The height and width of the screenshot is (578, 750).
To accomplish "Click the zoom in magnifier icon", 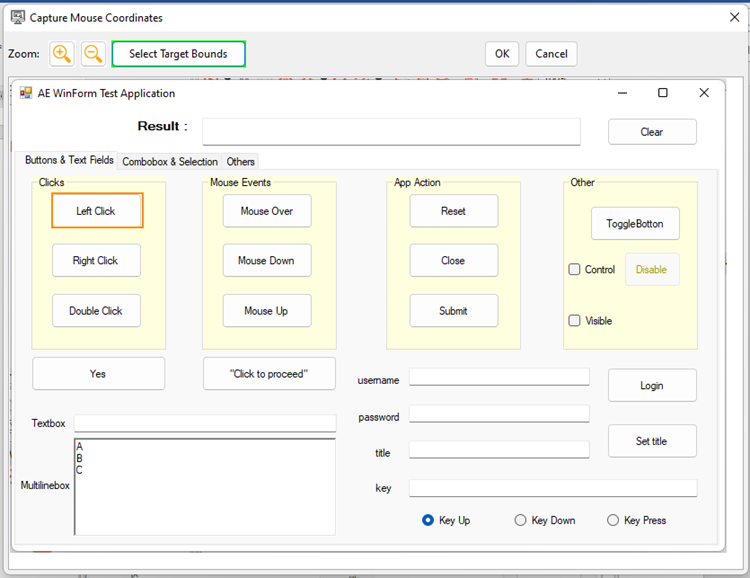I will 62,54.
